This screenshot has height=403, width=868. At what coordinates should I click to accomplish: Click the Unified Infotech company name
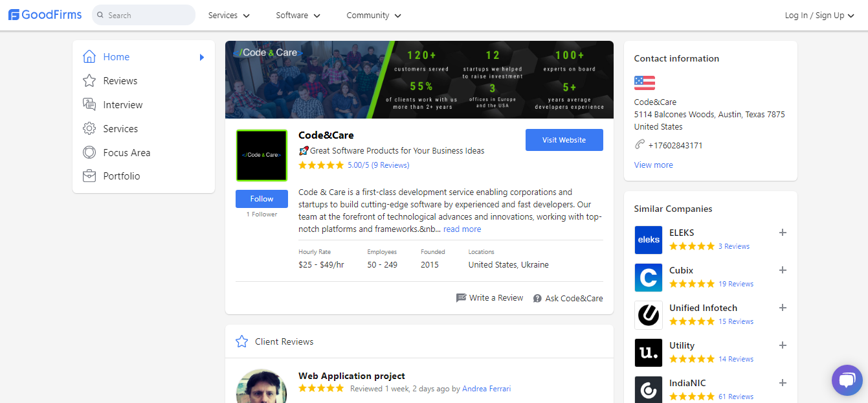tap(703, 308)
